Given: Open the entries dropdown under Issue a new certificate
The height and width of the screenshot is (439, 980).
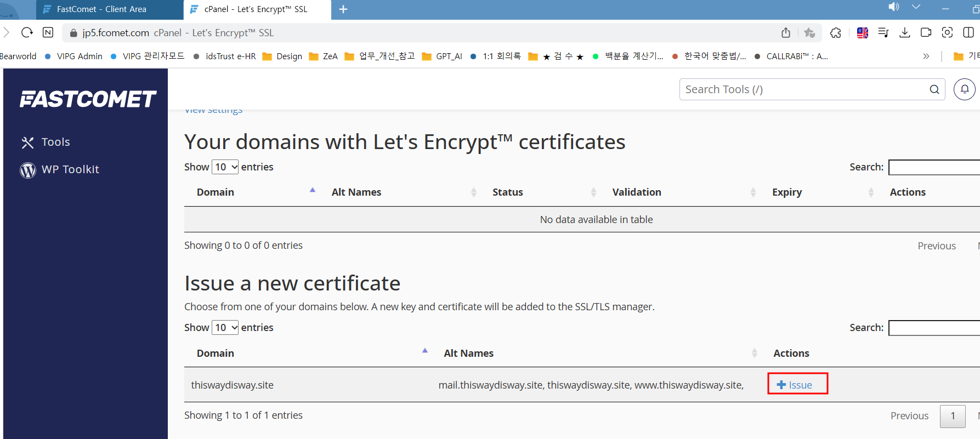Looking at the screenshot, I should click(225, 328).
